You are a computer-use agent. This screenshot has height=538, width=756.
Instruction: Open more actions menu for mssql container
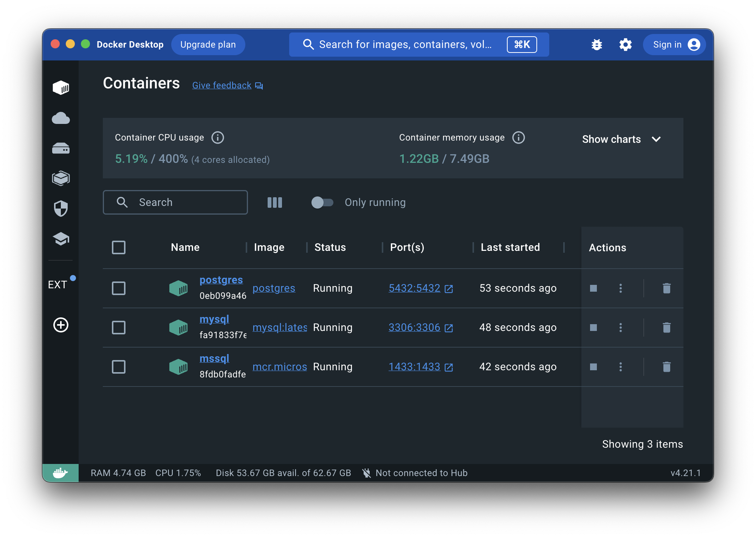click(x=621, y=366)
